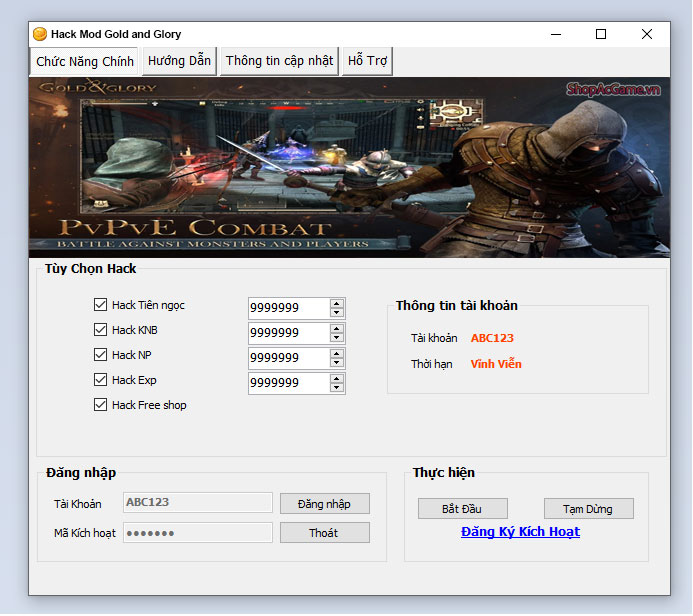Viewport: 693px width, 616px height.
Task: Open the Thông tin cập nhật tab
Action: point(279,61)
